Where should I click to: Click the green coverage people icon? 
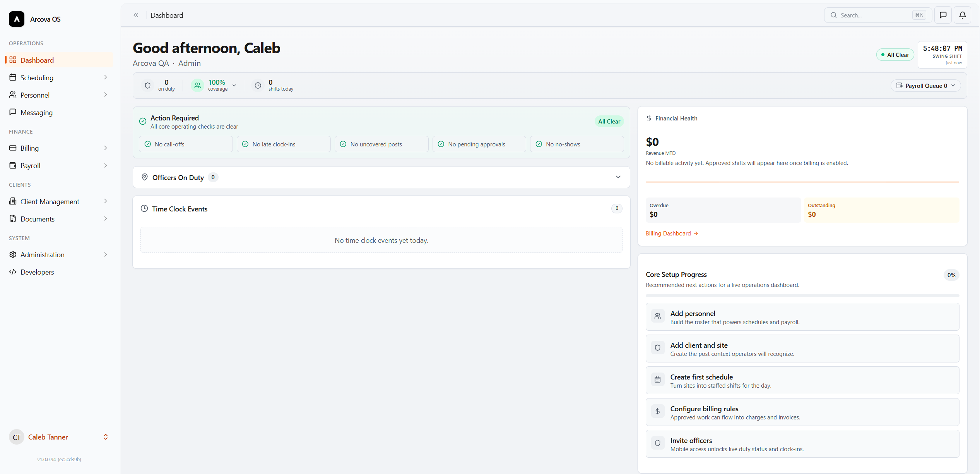197,85
